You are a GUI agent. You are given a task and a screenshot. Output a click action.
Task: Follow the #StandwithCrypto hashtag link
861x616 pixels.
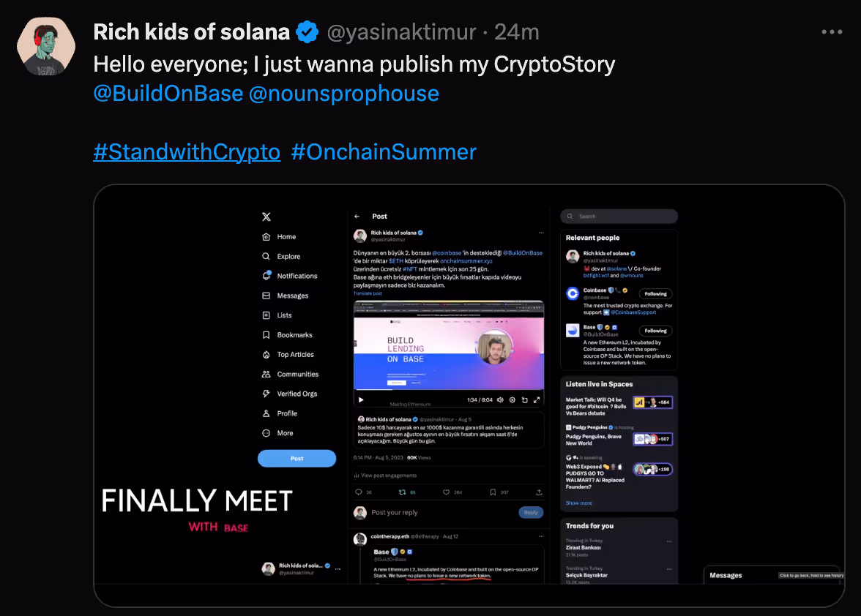[187, 152]
